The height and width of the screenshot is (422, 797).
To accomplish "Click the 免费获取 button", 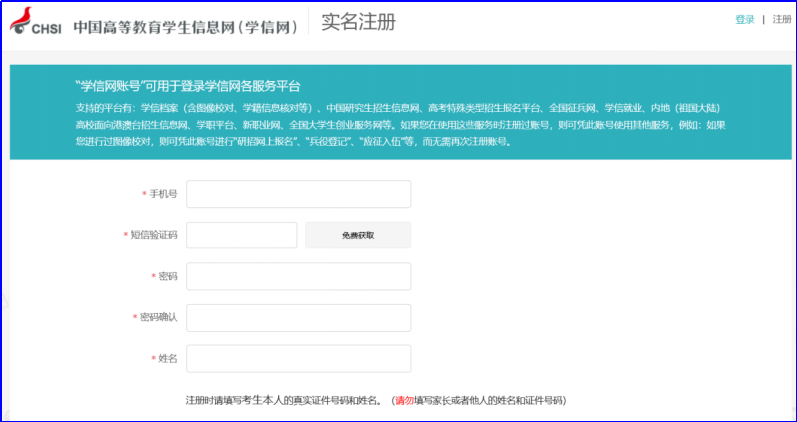I will click(x=358, y=235).
